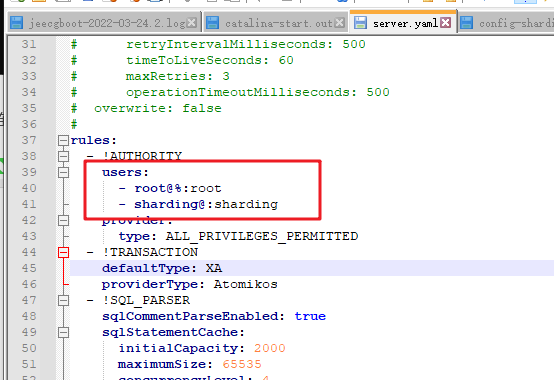Screen dimensions: 554x380
Task: Close the server.yaml tab
Action: [446, 23]
